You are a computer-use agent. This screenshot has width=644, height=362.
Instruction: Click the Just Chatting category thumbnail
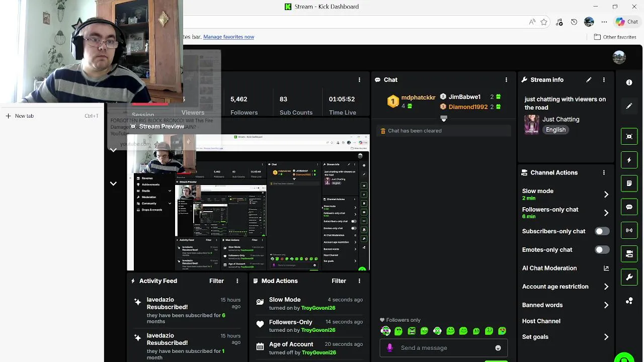click(531, 125)
